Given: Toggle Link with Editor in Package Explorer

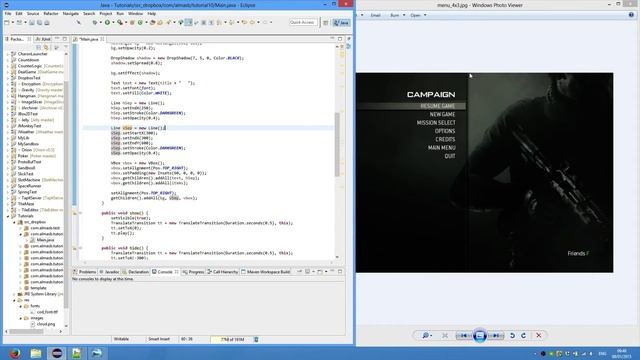Looking at the screenshot, I should (x=46, y=47).
